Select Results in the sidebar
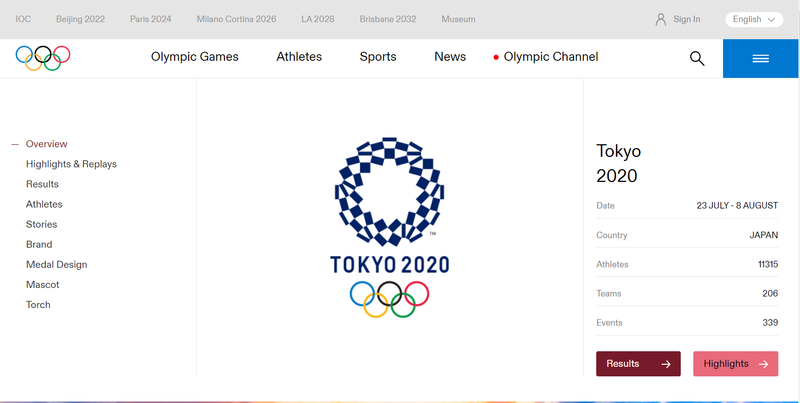This screenshot has width=800, height=403. tap(42, 184)
